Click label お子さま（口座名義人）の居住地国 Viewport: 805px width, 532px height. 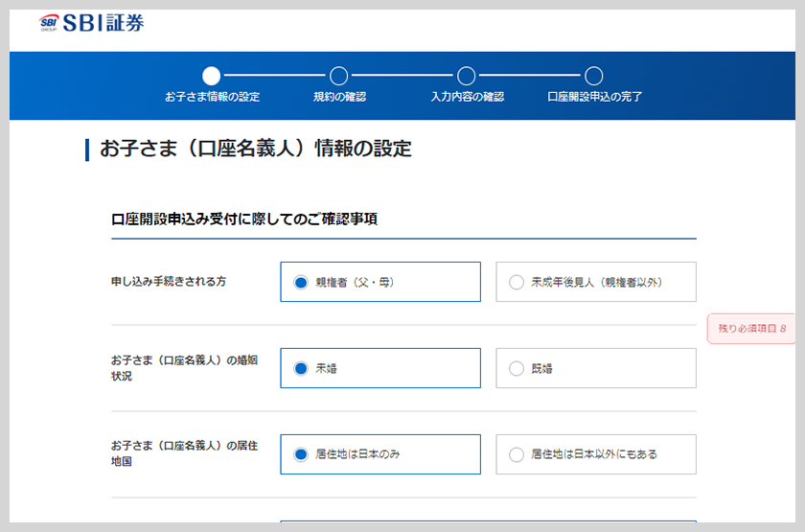(x=184, y=454)
